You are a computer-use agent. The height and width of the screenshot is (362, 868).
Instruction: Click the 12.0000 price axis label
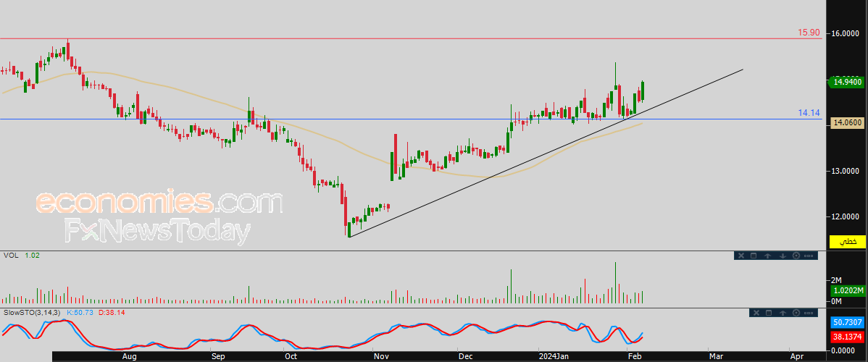pos(847,216)
